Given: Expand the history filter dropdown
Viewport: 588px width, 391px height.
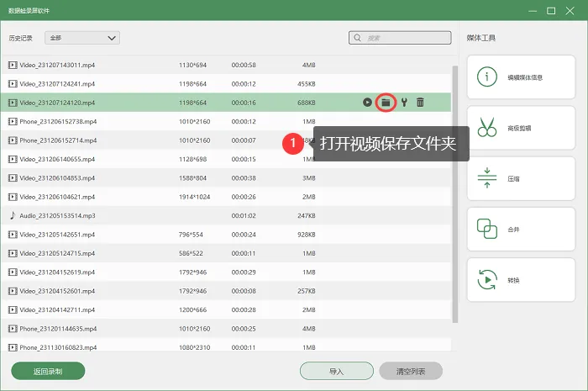Looking at the screenshot, I should (82, 38).
